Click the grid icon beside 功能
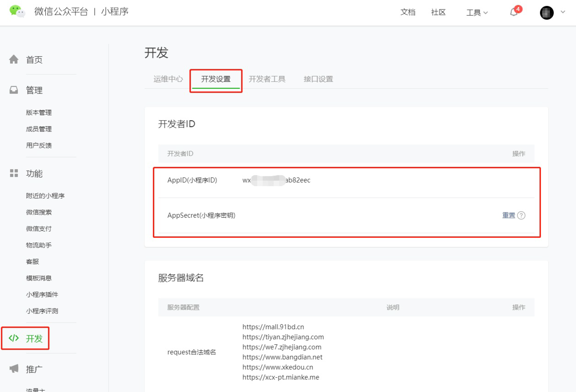This screenshot has height=392, width=576. [14, 173]
